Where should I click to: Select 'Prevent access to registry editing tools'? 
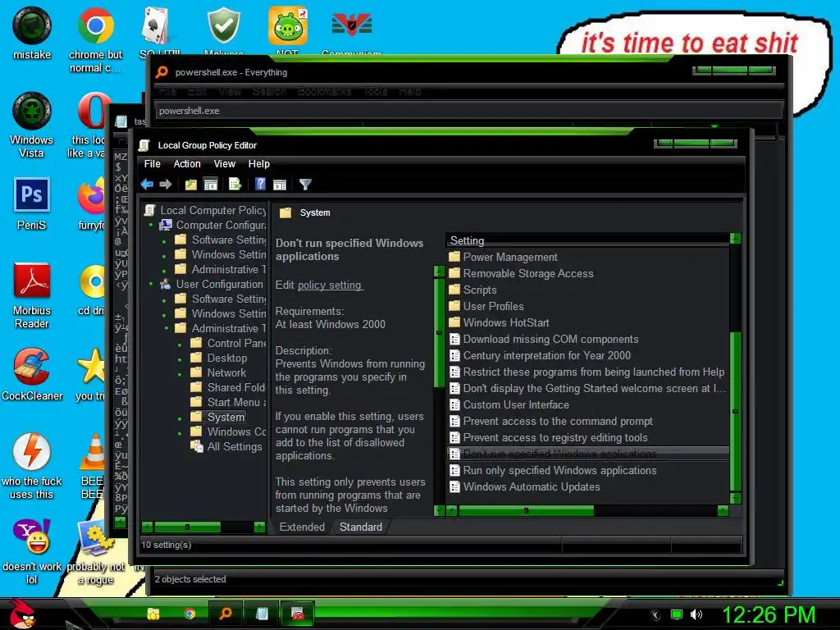pyautogui.click(x=555, y=438)
